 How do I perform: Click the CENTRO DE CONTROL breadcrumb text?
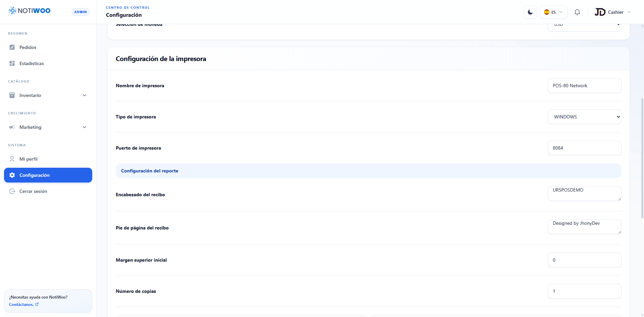click(x=128, y=7)
